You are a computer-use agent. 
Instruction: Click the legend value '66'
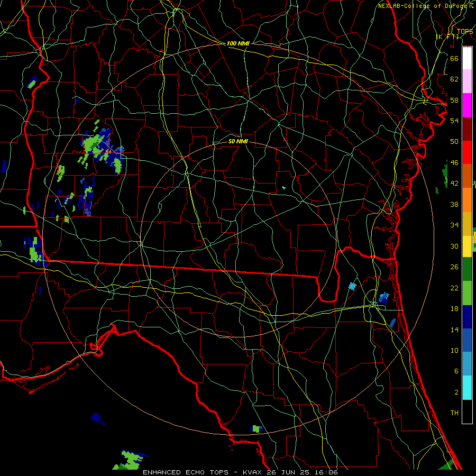(x=454, y=58)
